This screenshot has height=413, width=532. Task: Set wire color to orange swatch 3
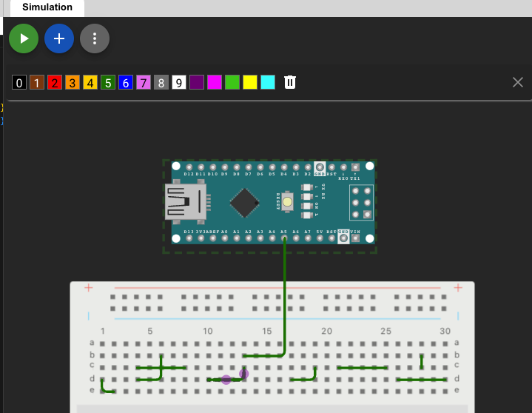(73, 82)
